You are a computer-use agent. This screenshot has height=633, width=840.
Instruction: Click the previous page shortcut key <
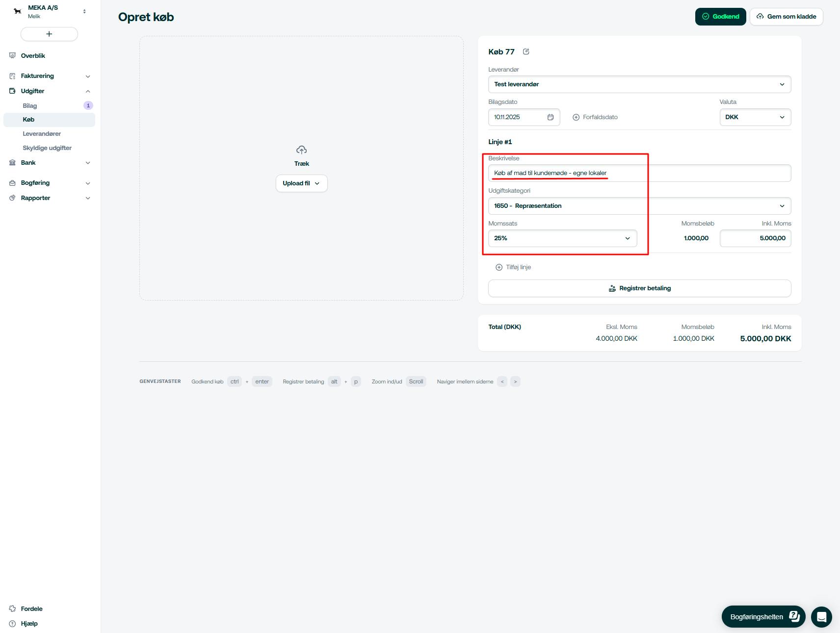(x=502, y=381)
